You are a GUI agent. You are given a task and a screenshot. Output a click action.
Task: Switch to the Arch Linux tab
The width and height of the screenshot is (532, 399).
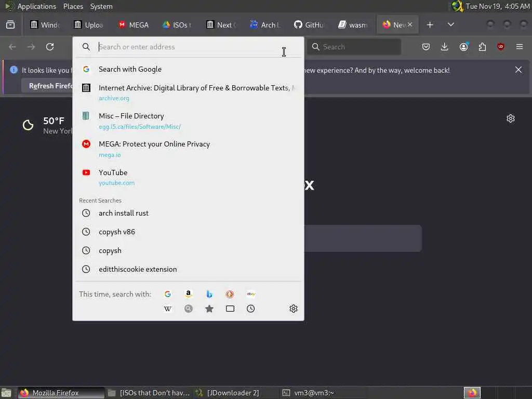(265, 25)
